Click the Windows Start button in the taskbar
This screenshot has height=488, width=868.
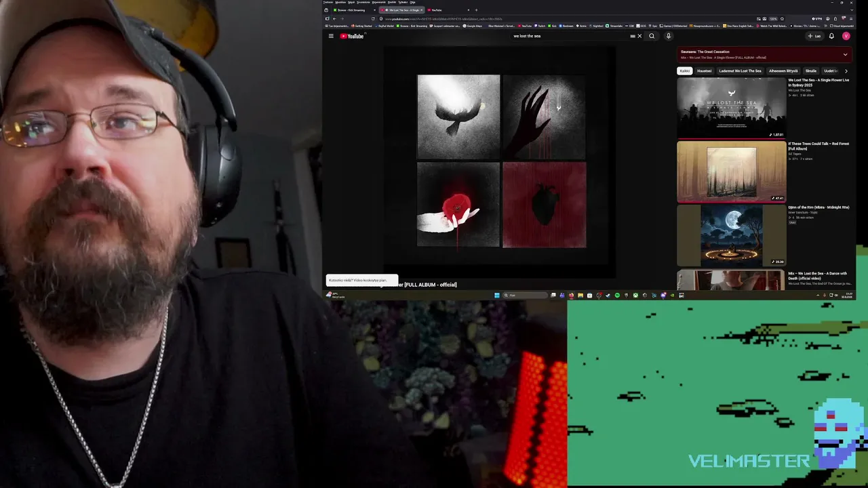(x=497, y=296)
